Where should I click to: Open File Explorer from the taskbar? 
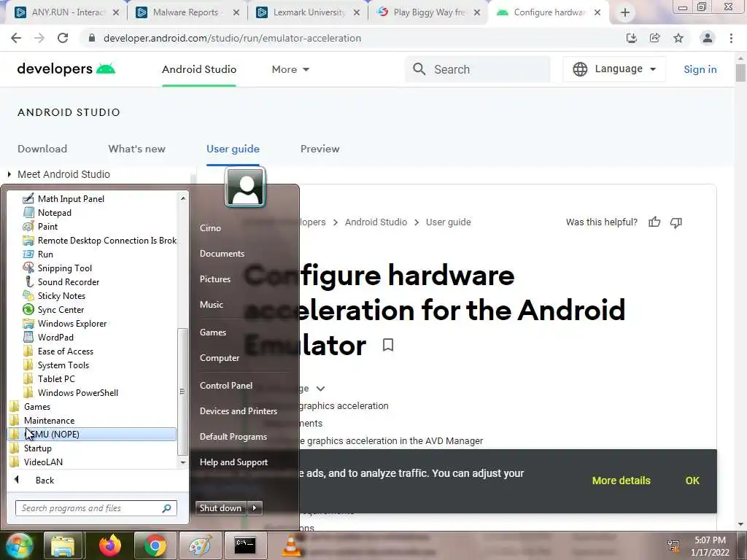click(63, 545)
